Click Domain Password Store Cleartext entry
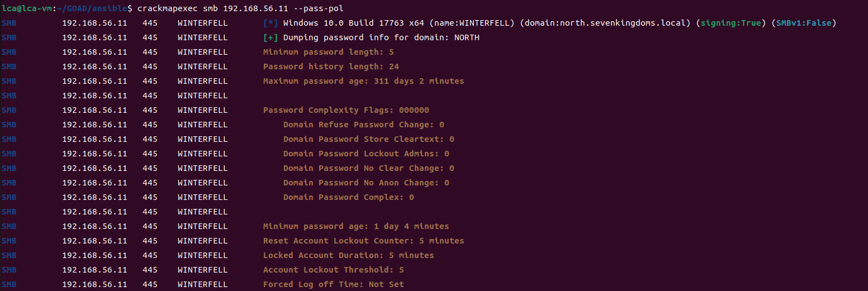 click(368, 139)
